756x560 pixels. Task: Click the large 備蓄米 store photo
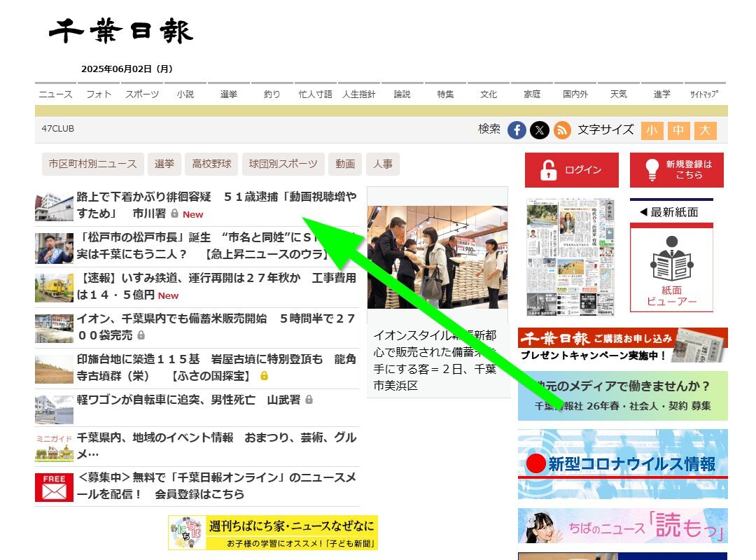point(437,257)
